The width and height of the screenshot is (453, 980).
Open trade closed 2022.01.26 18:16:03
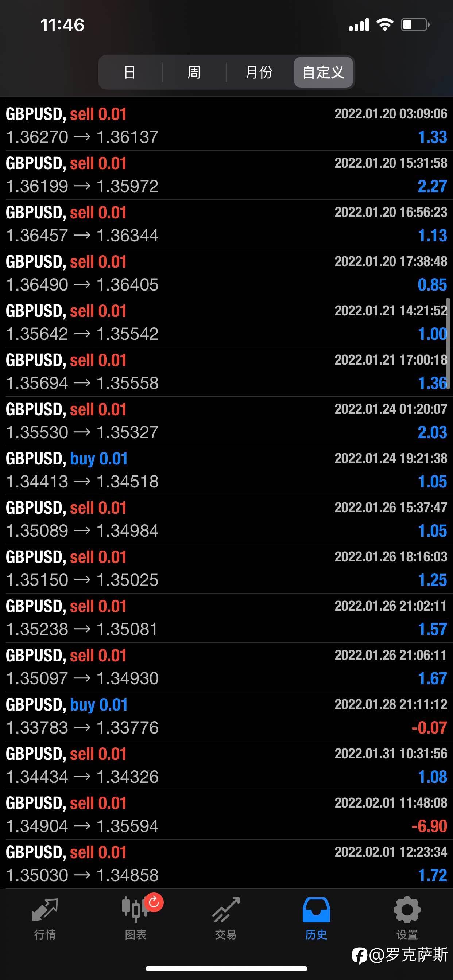[226, 569]
